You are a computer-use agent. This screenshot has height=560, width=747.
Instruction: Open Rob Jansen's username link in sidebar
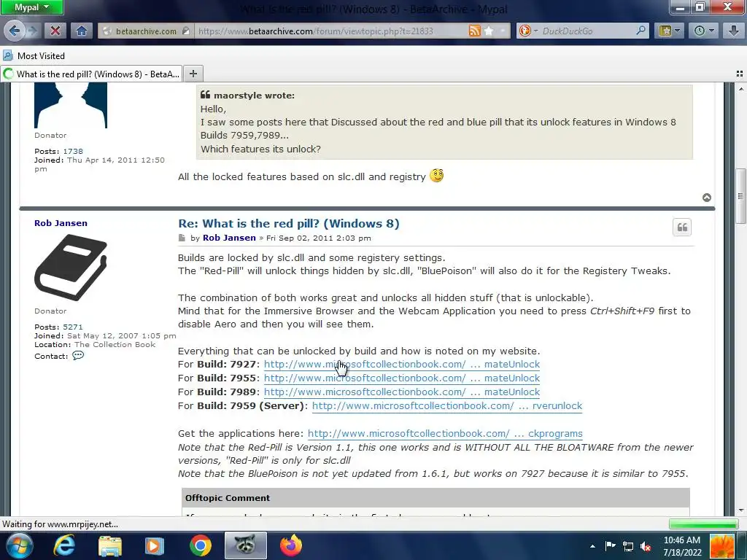(61, 223)
